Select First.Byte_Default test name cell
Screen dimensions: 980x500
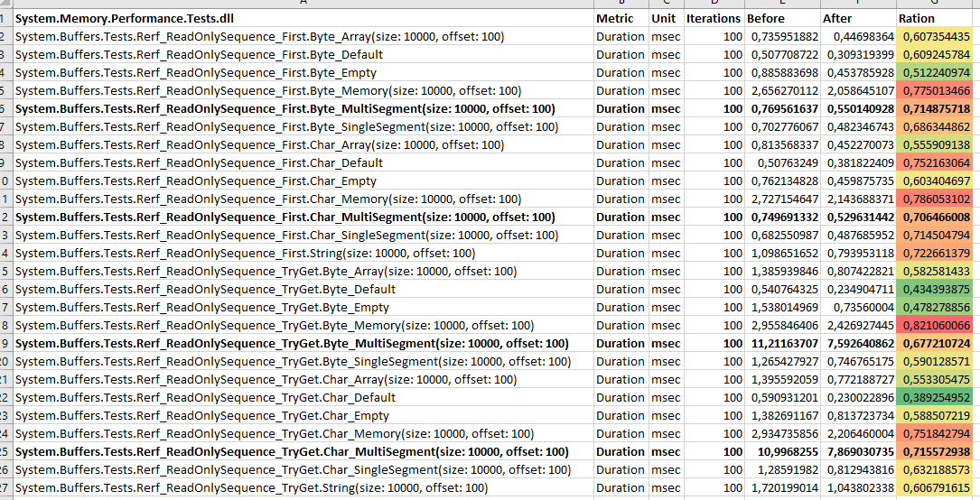tap(303, 54)
